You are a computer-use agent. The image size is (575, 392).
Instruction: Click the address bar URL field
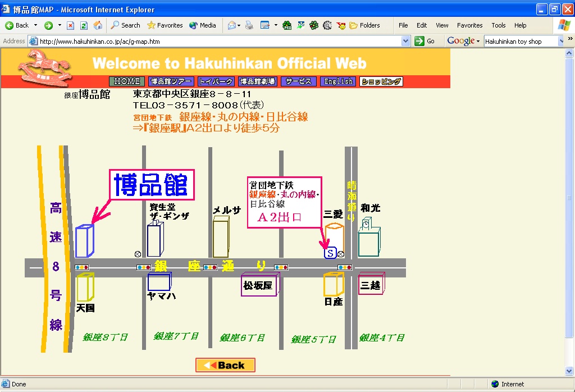tap(220, 41)
